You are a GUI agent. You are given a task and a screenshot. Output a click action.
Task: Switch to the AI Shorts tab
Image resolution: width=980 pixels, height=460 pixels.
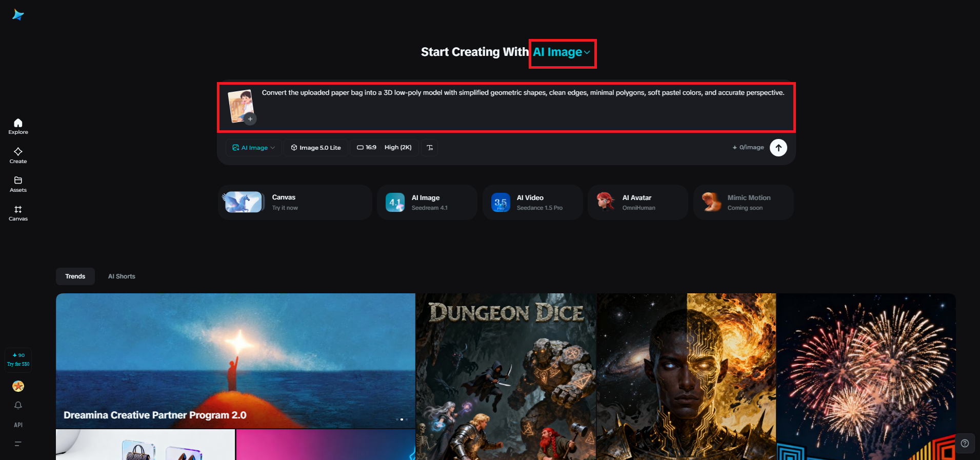pos(122,276)
